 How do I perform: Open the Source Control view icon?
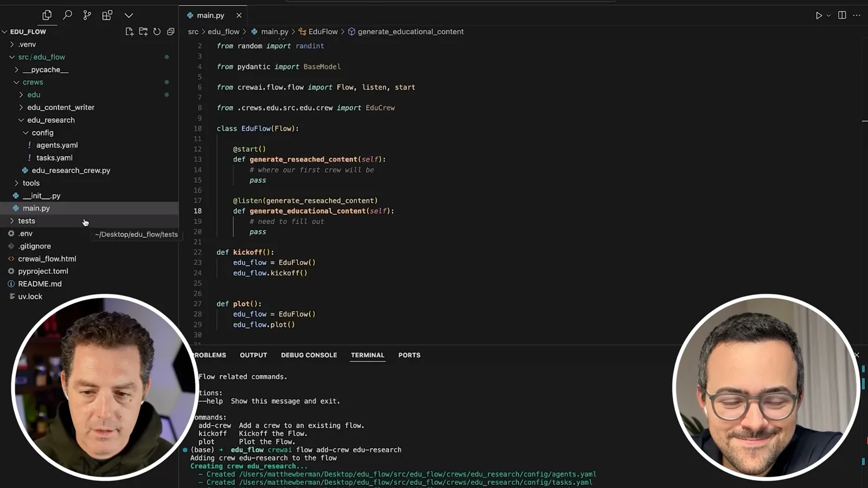[87, 15]
